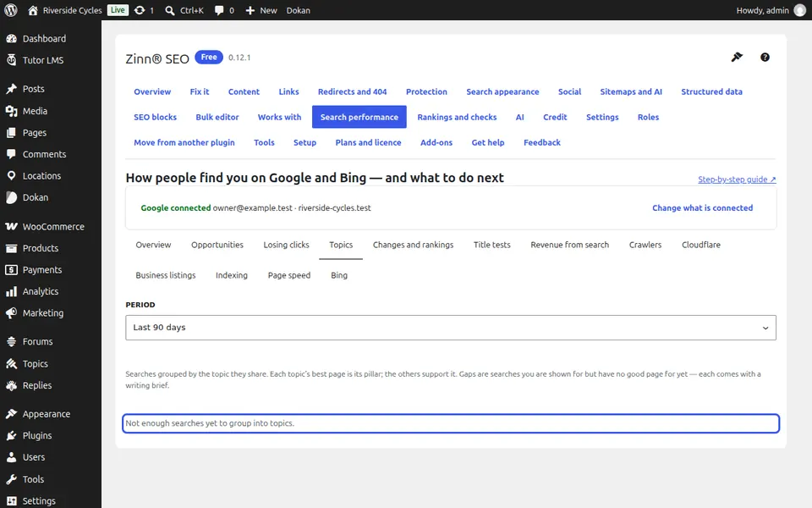Viewport: 812px width, 508px height.
Task: Open the New content menu in admin bar
Action: (x=261, y=10)
